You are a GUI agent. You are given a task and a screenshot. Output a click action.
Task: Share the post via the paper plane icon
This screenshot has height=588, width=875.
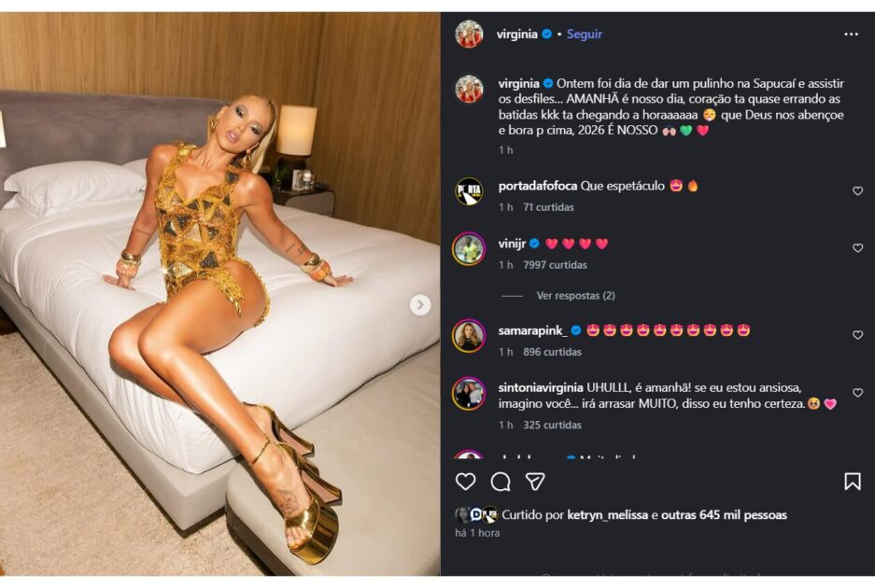point(535,482)
